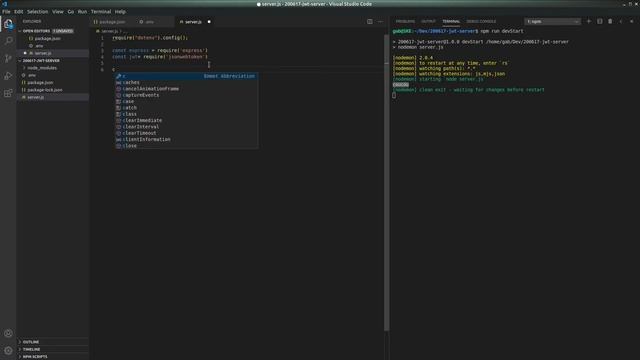Close the terminal panel
The image size is (640, 360).
point(631,21)
